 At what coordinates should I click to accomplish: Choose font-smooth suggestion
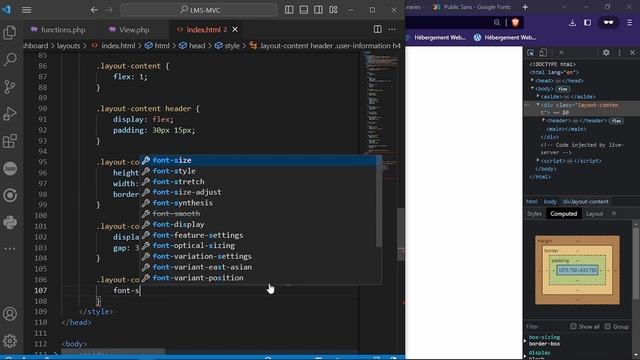click(258, 213)
